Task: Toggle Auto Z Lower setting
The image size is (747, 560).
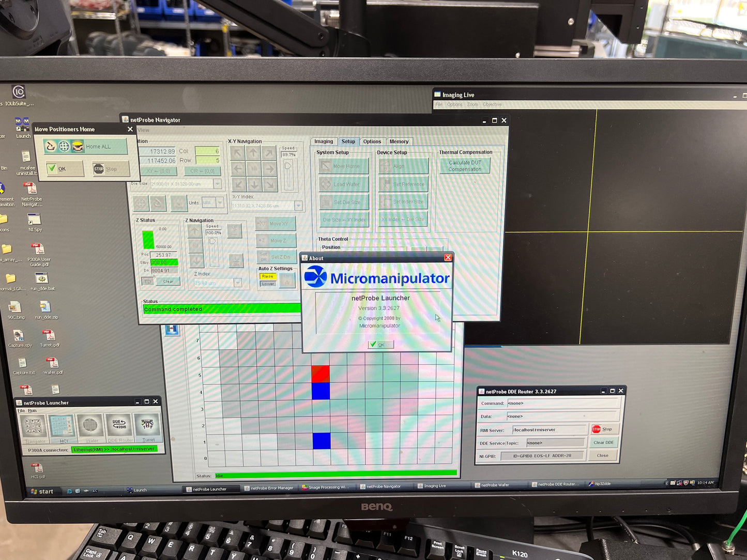Action: point(268,284)
